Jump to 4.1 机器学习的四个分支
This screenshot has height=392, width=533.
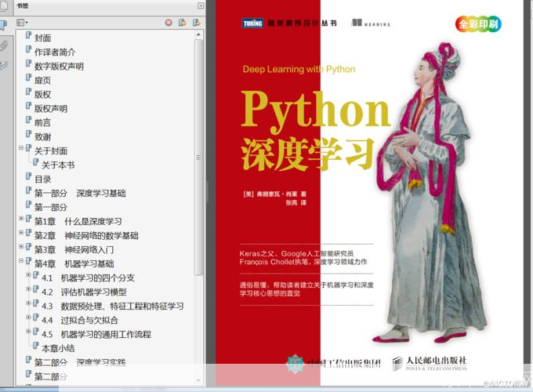coord(88,278)
